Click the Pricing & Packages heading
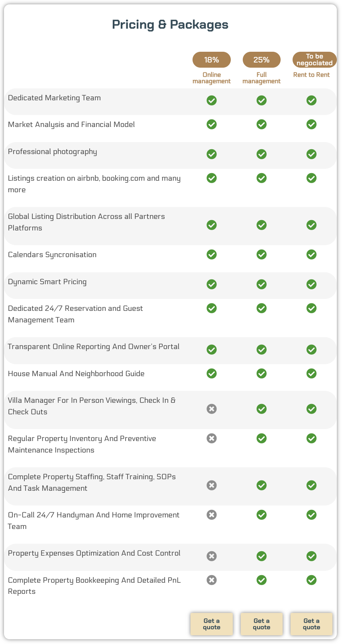Viewport: 342px width, 644px height. click(x=170, y=25)
